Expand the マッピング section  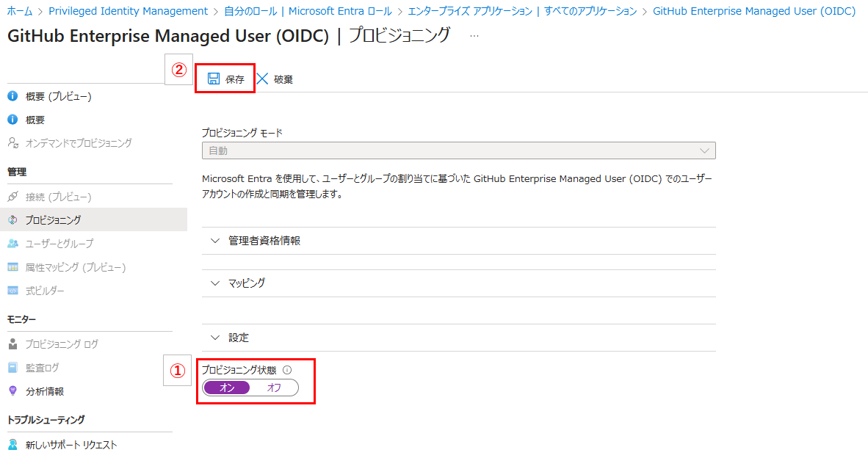point(458,283)
